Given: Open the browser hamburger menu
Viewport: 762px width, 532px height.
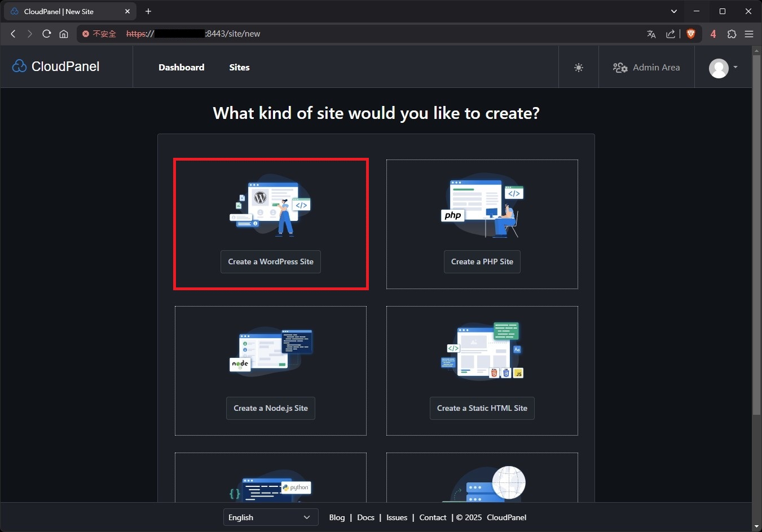Looking at the screenshot, I should (x=749, y=34).
